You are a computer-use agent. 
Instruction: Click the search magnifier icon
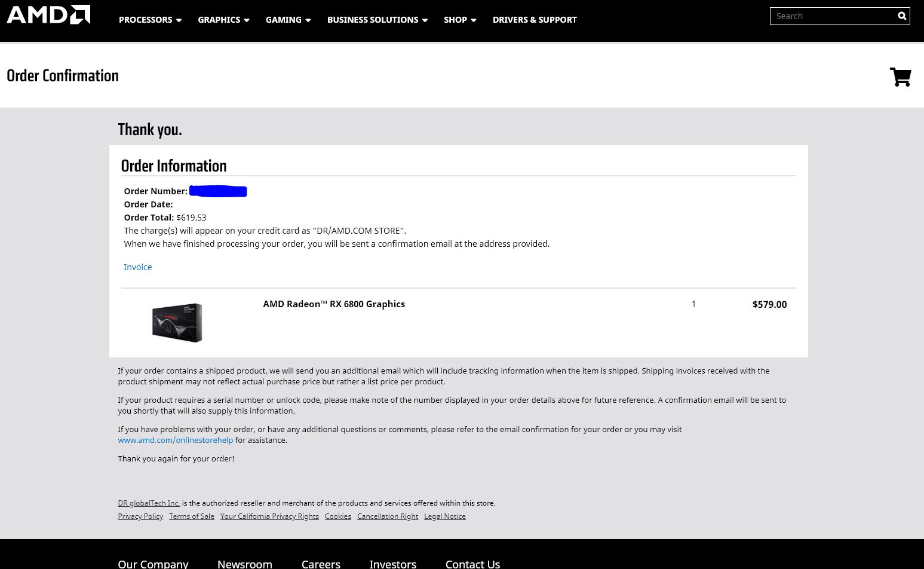(x=902, y=16)
